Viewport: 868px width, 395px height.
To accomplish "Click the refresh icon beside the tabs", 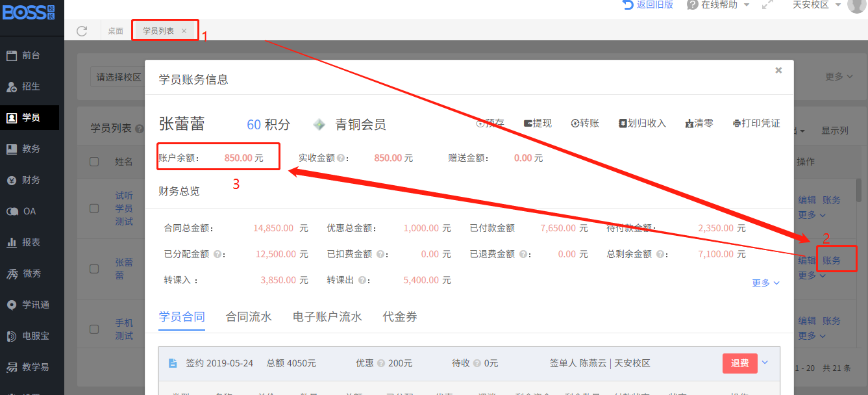I will (x=82, y=31).
